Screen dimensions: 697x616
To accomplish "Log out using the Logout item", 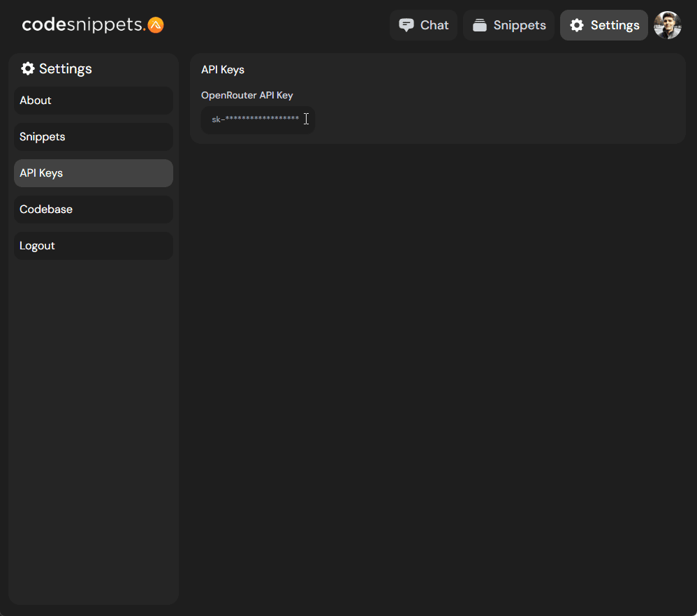I will click(94, 246).
